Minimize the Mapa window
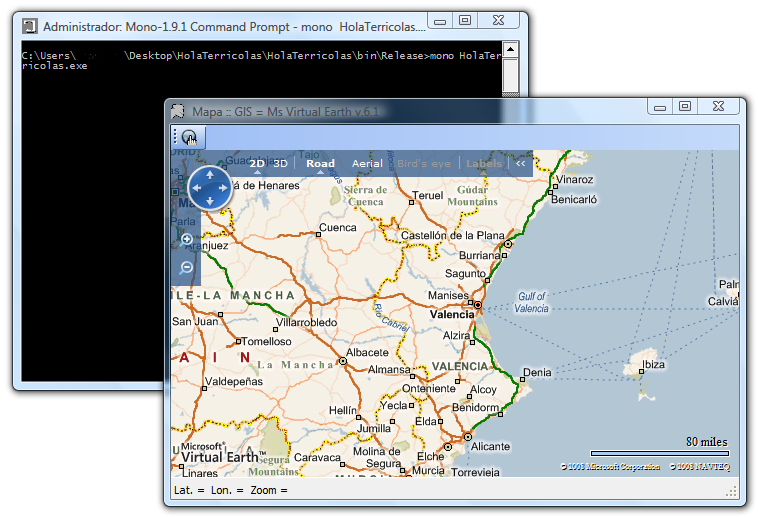The height and width of the screenshot is (517, 758). 660,107
